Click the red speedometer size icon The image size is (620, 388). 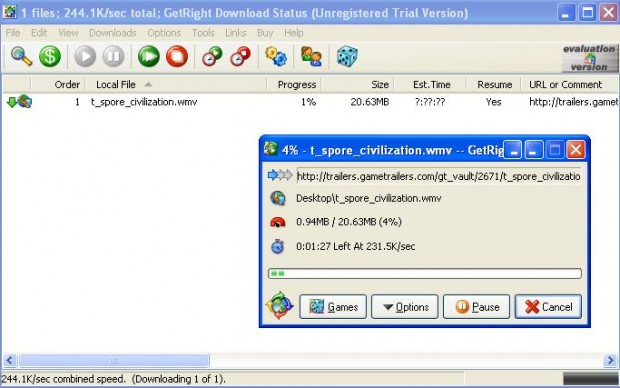(x=278, y=222)
